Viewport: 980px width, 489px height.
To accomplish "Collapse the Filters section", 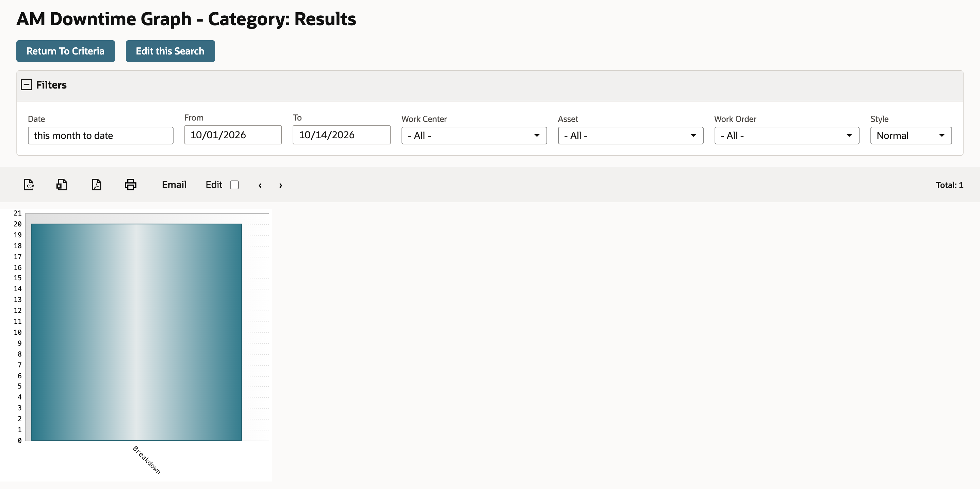I will coord(26,84).
